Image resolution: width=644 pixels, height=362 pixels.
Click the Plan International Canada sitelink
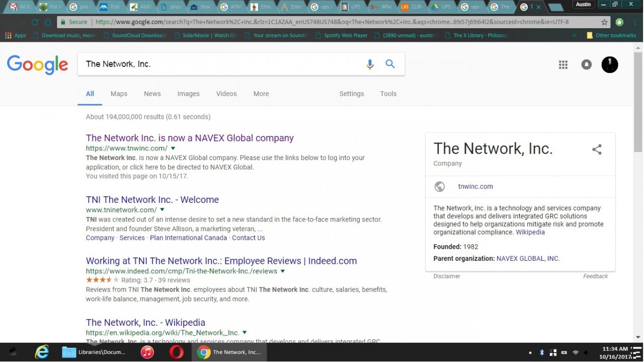(x=188, y=238)
